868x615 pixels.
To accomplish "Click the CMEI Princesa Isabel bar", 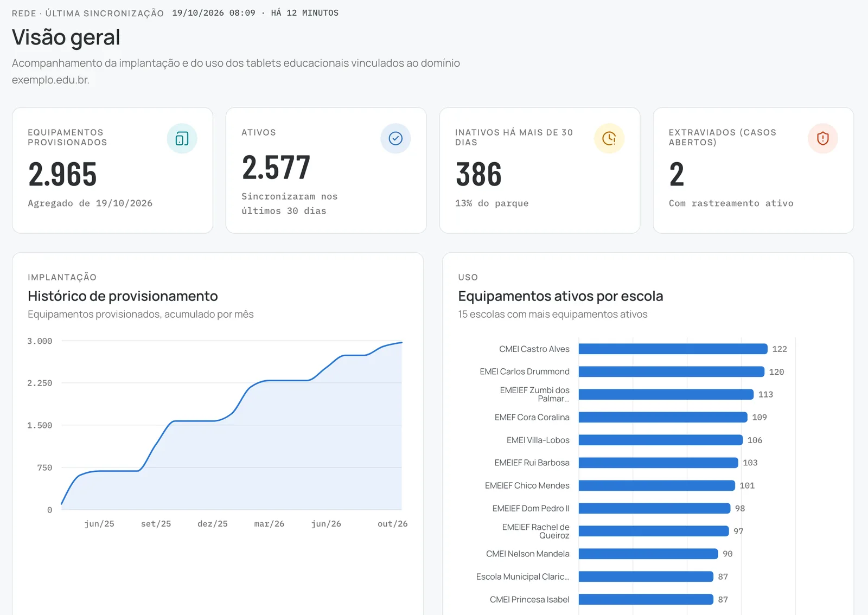I will pyautogui.click(x=646, y=599).
